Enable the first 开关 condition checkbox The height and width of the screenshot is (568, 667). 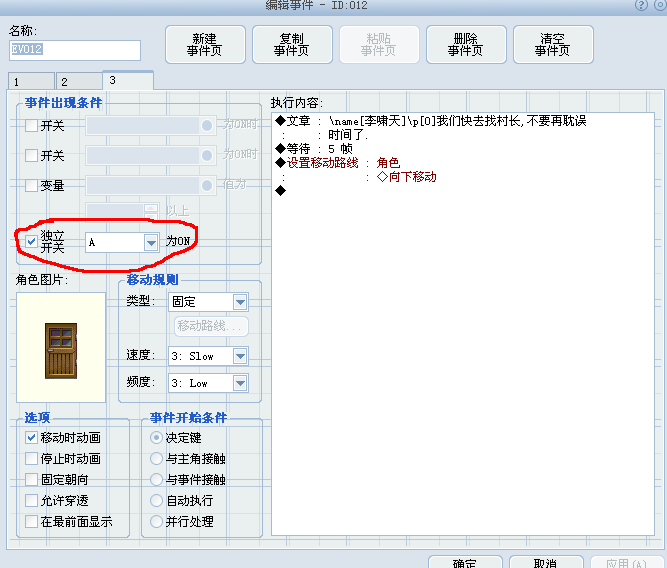click(x=31, y=126)
